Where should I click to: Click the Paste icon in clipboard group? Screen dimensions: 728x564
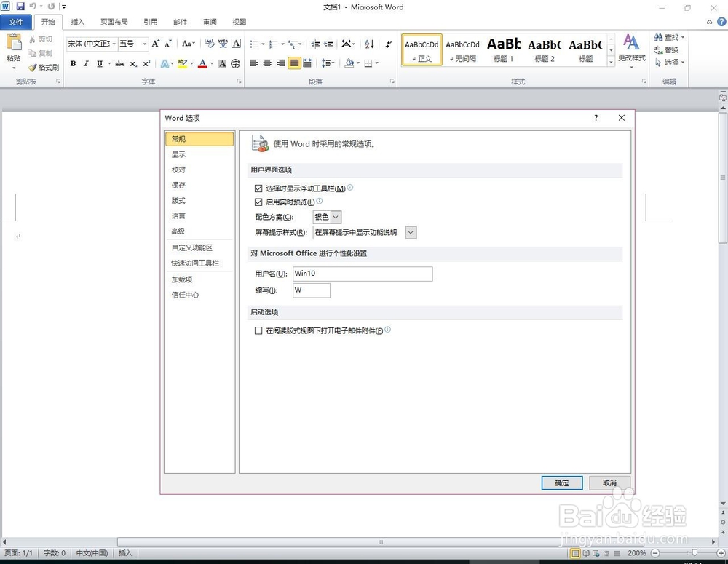coord(13,43)
